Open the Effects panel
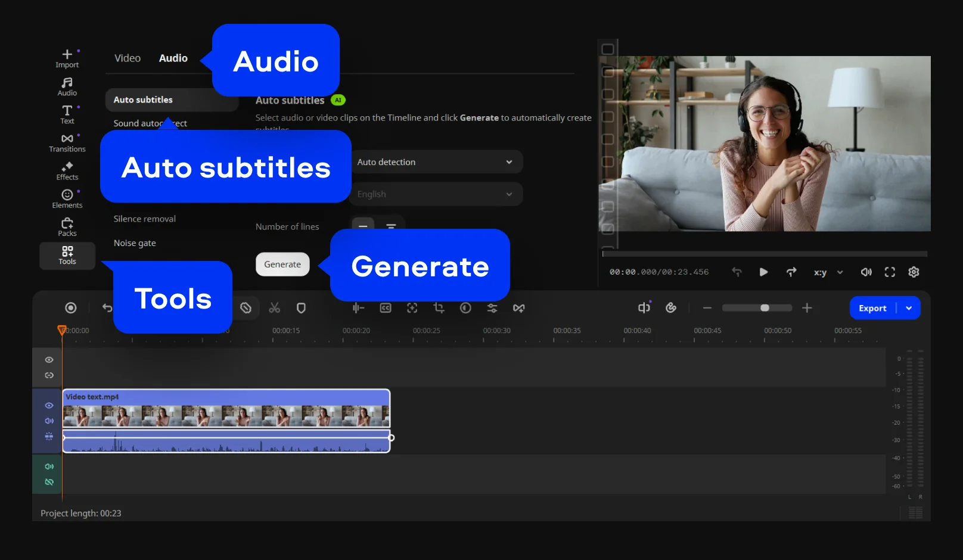Screen dimensions: 963x560 (x=67, y=171)
